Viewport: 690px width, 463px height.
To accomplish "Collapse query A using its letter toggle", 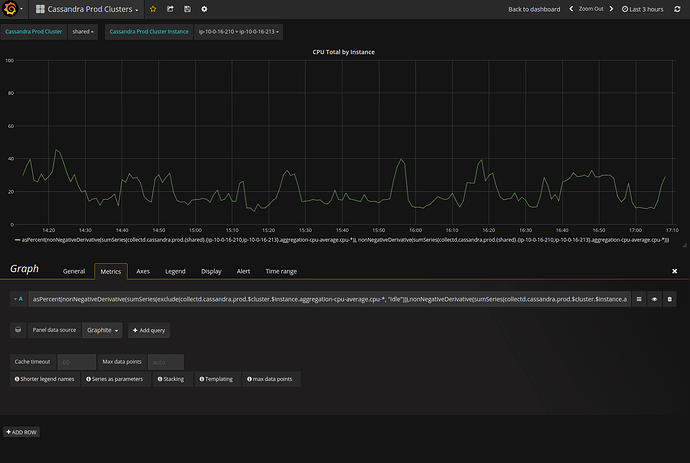I will tap(17, 298).
